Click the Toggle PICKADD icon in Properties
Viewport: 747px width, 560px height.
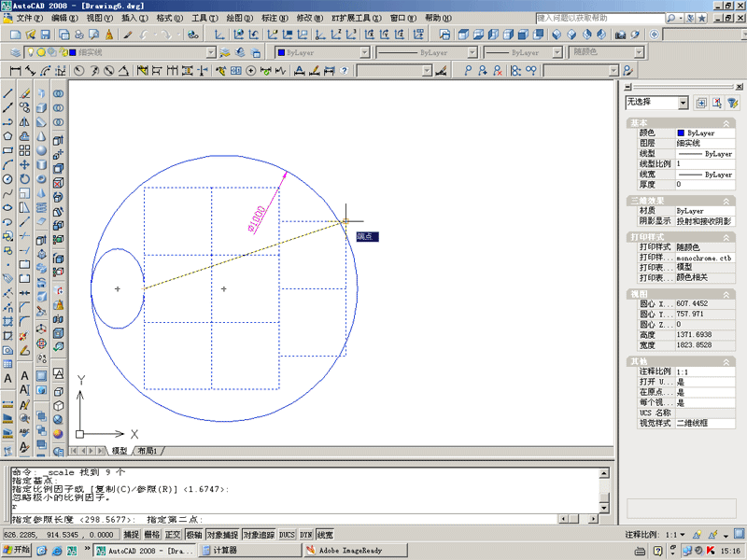701,103
